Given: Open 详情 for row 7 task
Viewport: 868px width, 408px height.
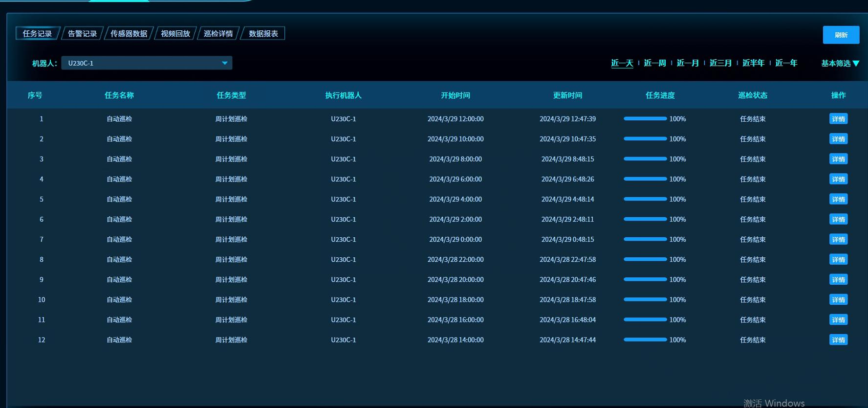Looking at the screenshot, I should [x=838, y=239].
